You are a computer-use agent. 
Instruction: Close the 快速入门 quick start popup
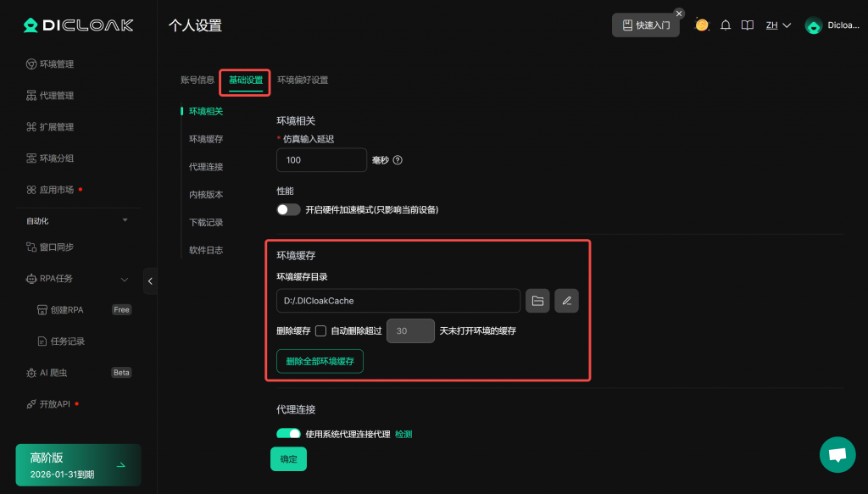coord(679,14)
